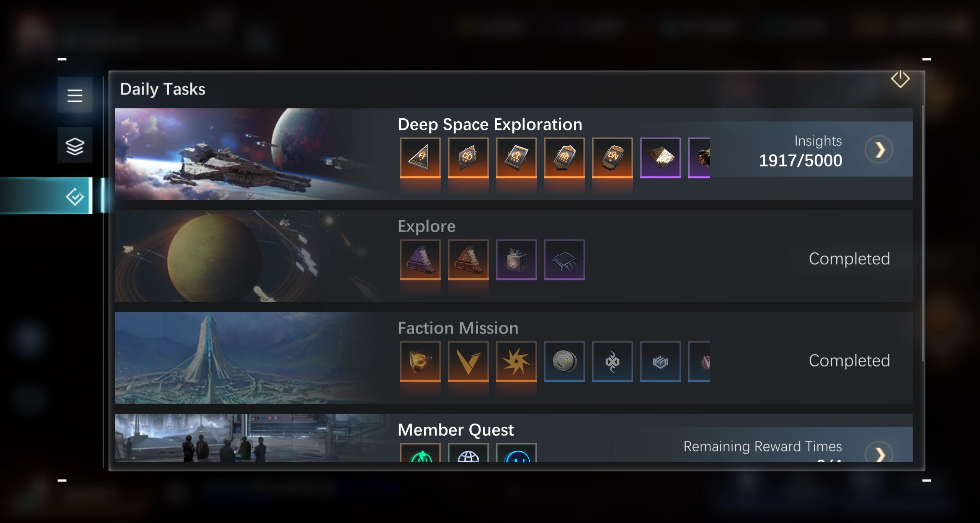Click the DN blueprint reward icon
This screenshot has width=980, height=523.
point(612,158)
